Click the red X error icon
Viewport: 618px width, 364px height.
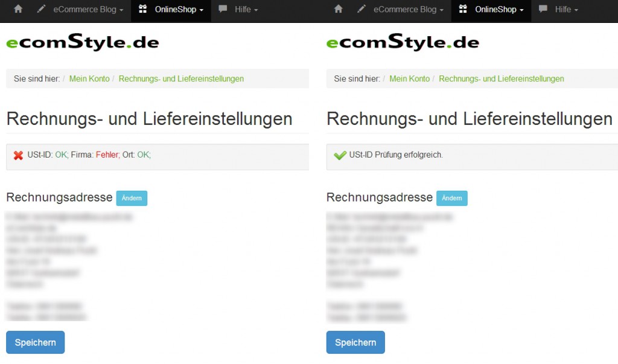pyautogui.click(x=18, y=155)
